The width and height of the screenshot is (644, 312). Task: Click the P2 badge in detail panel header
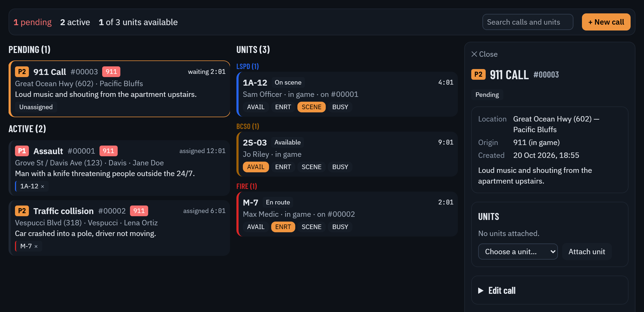(478, 74)
